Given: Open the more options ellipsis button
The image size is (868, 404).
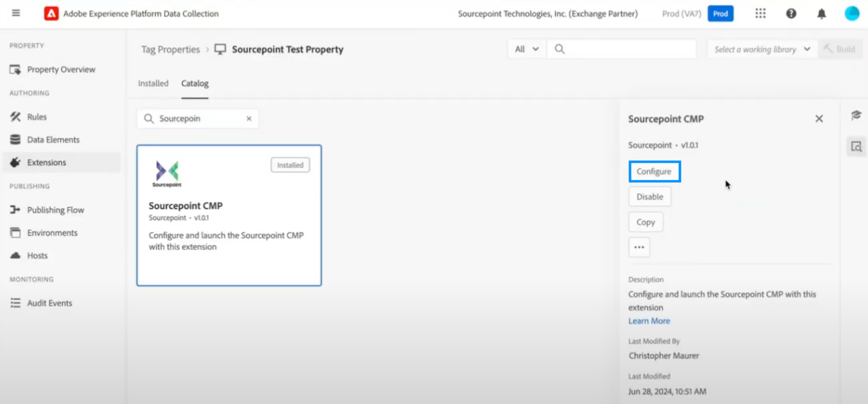Looking at the screenshot, I should tap(639, 247).
